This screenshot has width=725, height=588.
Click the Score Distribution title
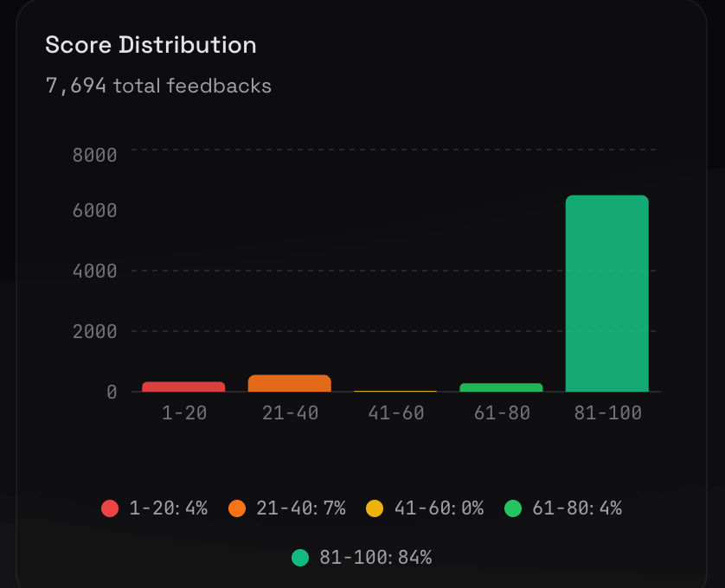(x=151, y=45)
